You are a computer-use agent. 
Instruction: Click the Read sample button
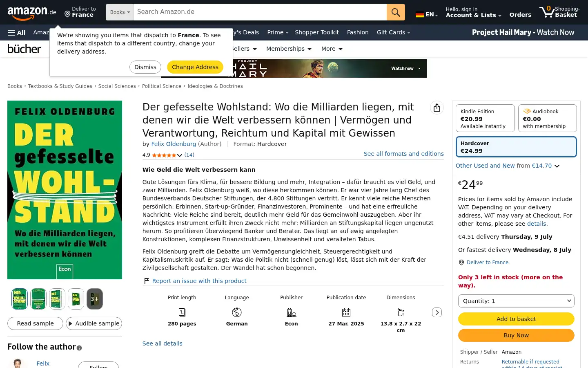coord(35,323)
